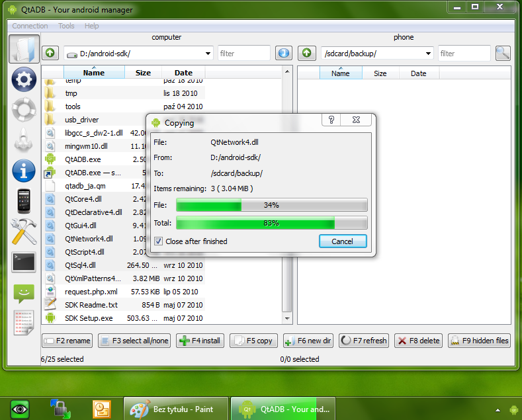Select the usb_driver folder
The width and height of the screenshot is (522, 420).
[82, 120]
